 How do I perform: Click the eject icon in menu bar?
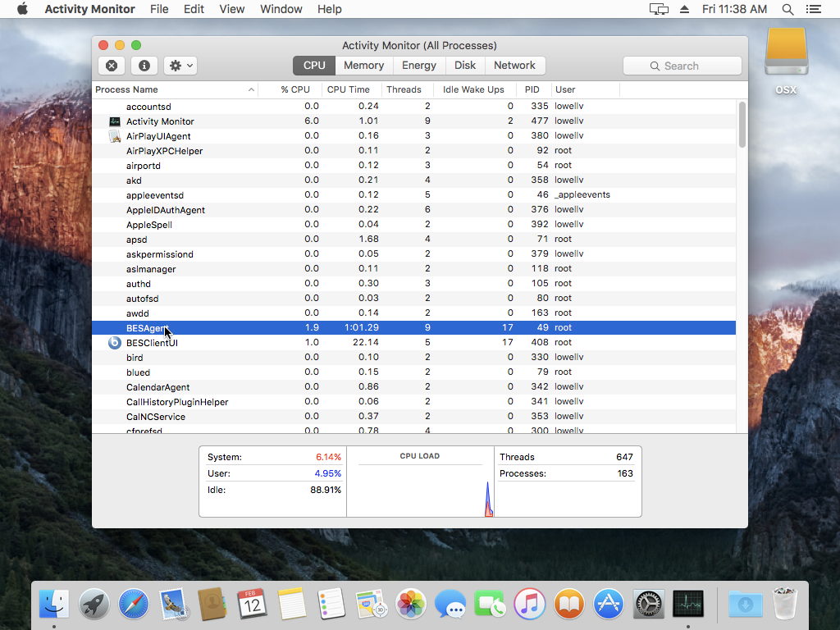[x=684, y=9]
